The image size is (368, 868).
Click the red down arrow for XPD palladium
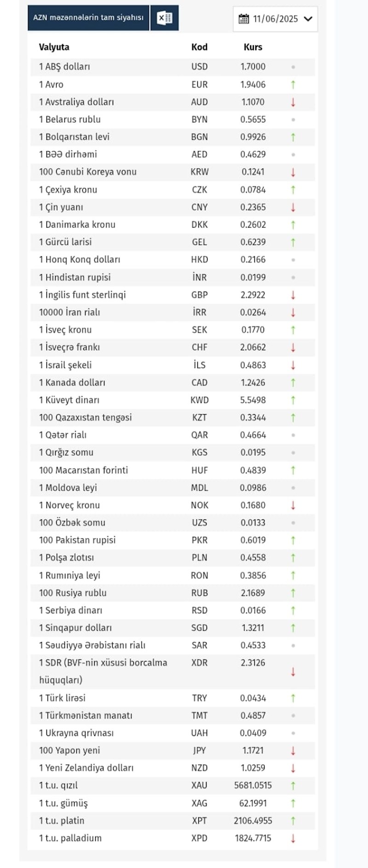293,838
